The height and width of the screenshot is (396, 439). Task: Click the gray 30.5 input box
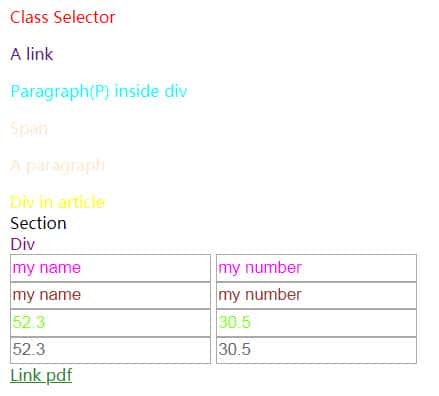pos(316,350)
